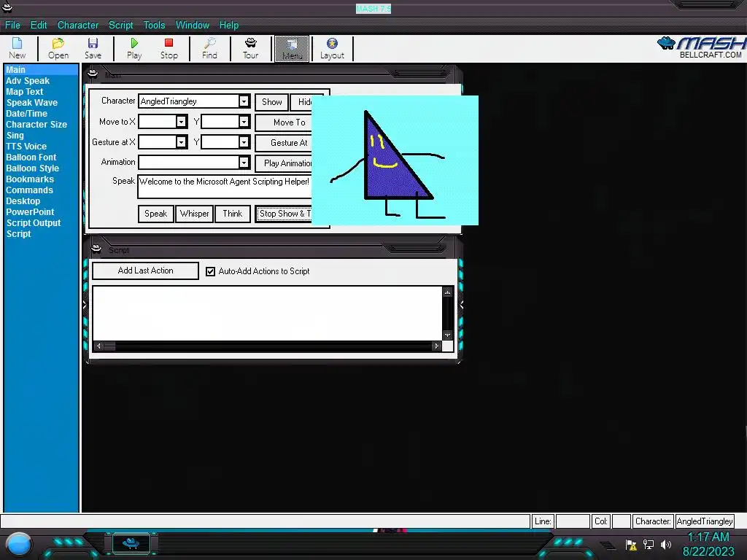Select Character Size in the sidebar
Viewport: 747px width, 560px height.
pos(36,125)
